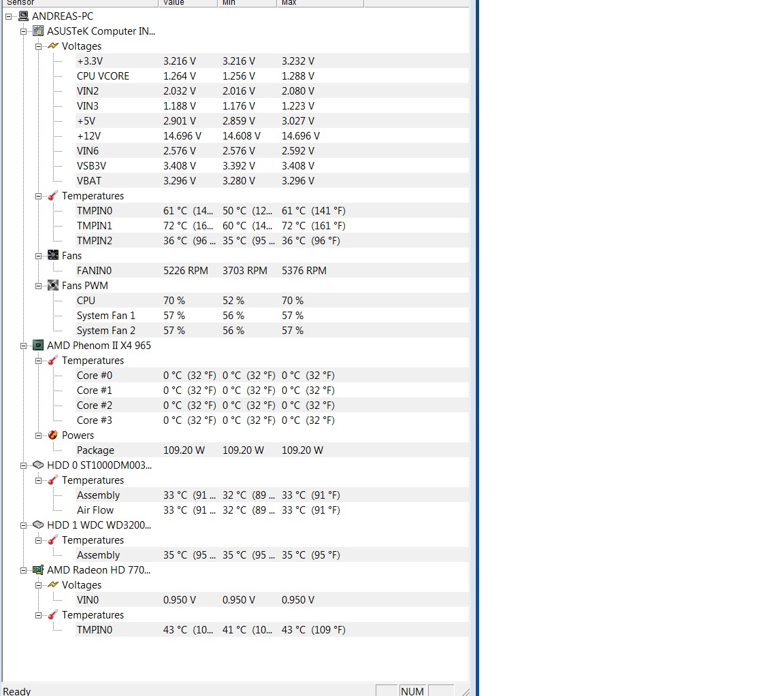This screenshot has width=784, height=696.
Task: Click the Radeon Temperatures thermometer icon
Action: click(53, 615)
